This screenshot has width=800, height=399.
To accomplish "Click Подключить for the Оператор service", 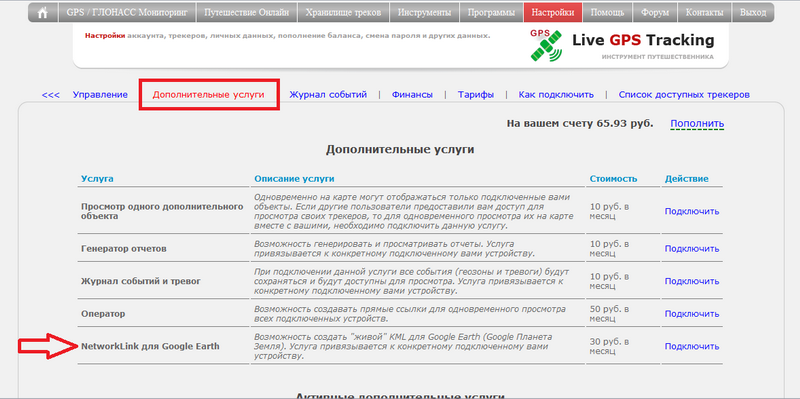I will 692,314.
